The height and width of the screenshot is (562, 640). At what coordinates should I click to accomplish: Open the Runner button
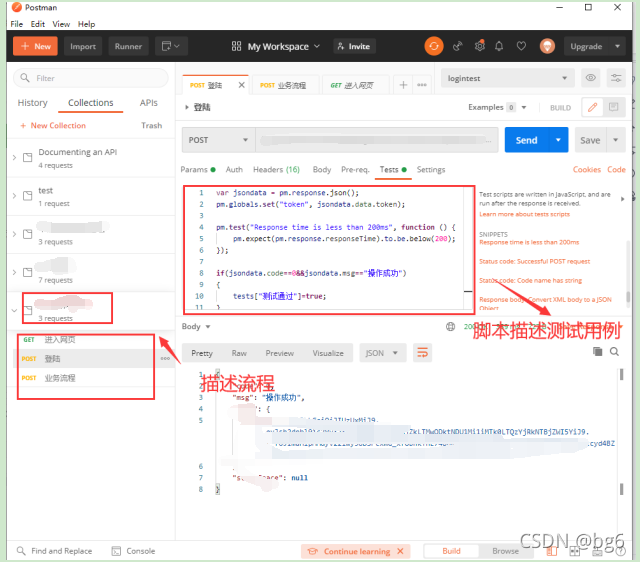tap(128, 46)
